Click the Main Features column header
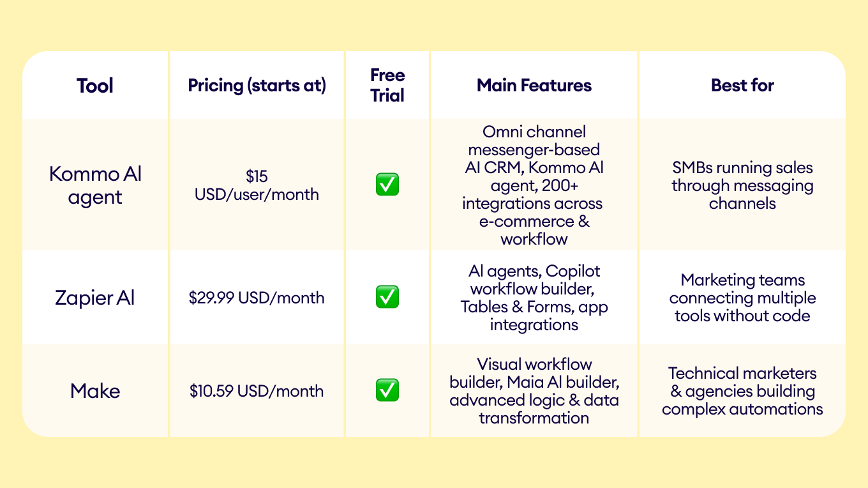The width and height of the screenshot is (868, 488). point(534,86)
